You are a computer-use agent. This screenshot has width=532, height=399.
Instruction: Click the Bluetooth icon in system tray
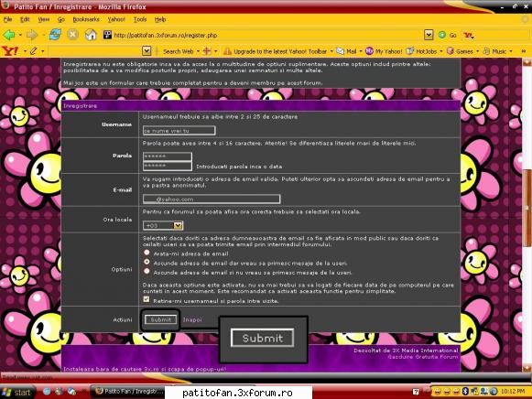tap(465, 392)
